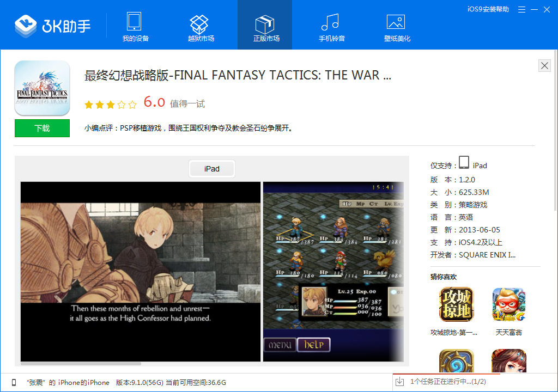Click the 值得一试 rating label
This screenshot has height=392, width=558.
pyautogui.click(x=187, y=104)
